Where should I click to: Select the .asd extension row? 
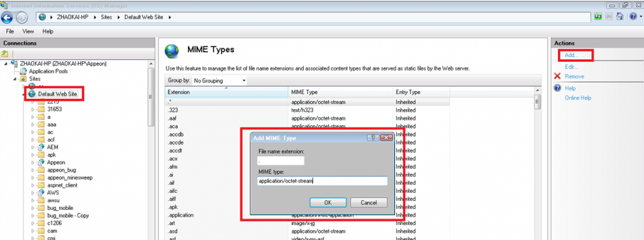tap(307, 231)
